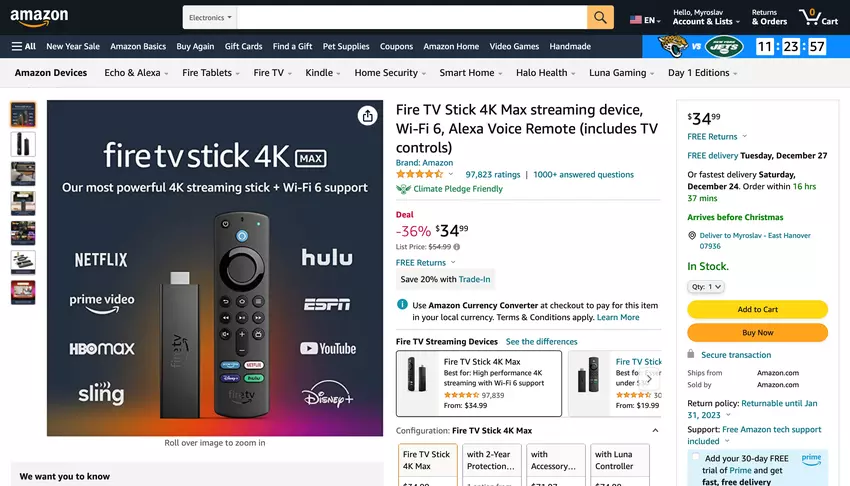The image size is (850, 486).
Task: Click the list price info icon
Action: click(x=457, y=247)
